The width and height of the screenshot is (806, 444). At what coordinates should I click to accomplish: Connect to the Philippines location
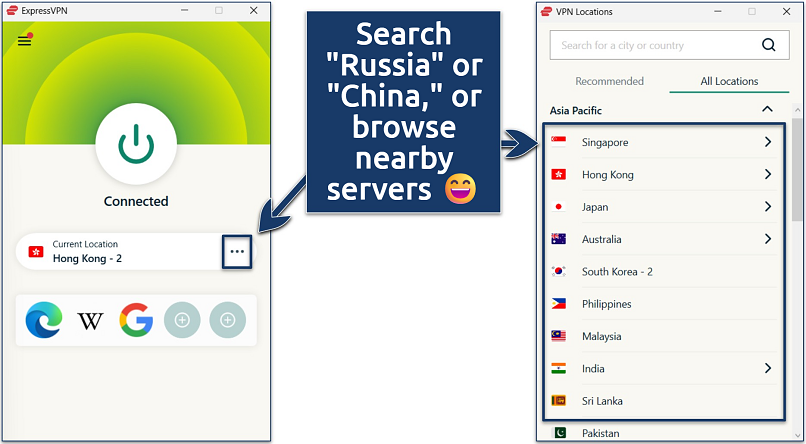[x=606, y=304]
